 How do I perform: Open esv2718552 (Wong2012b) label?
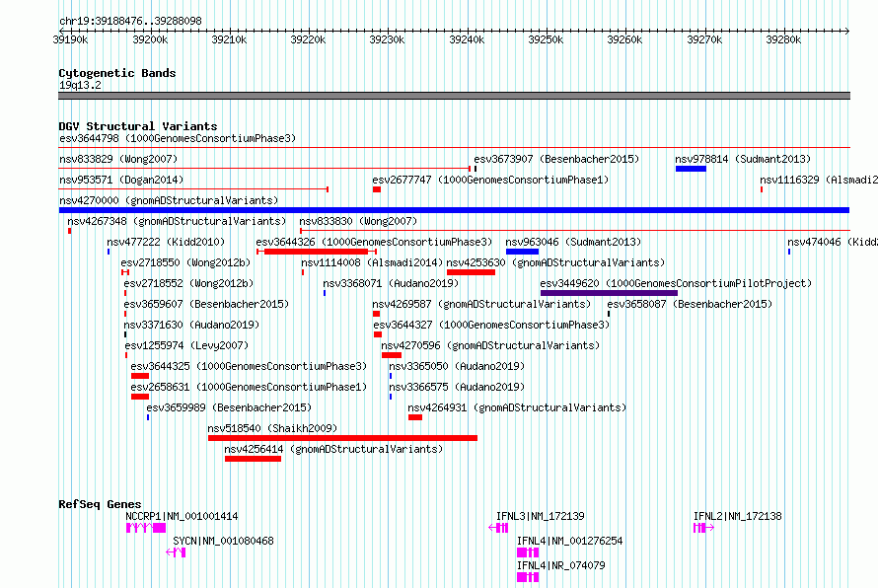click(188, 283)
